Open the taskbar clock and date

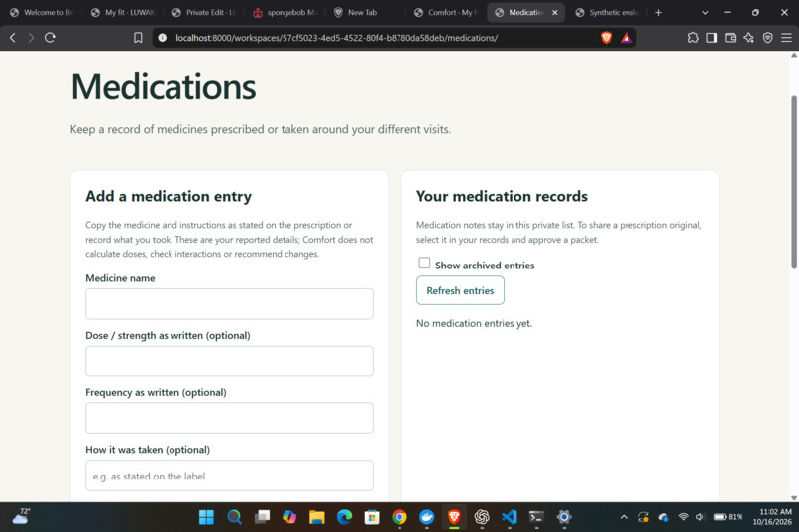[x=772, y=517]
